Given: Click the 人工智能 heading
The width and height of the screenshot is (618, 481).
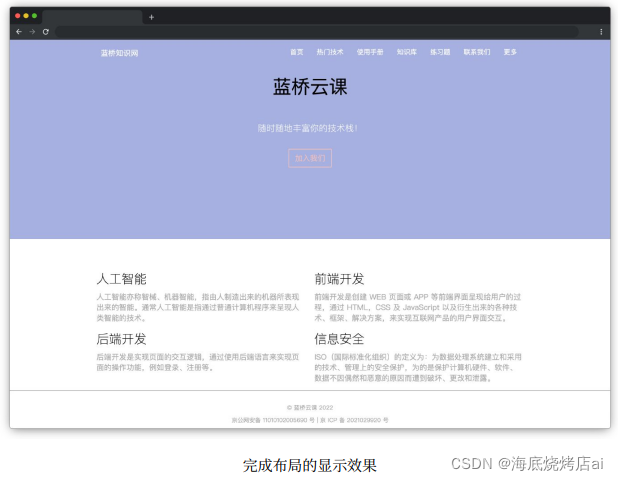Looking at the screenshot, I should [x=121, y=279].
